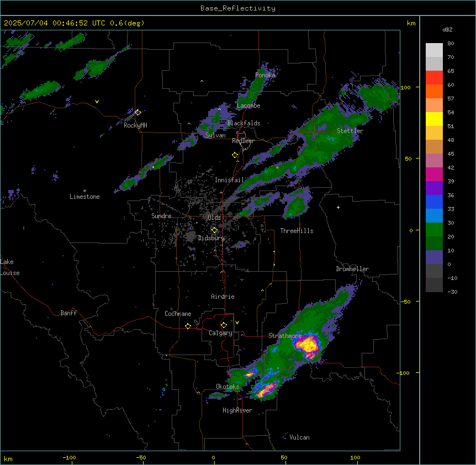Click the Vulcan town label
476x465 pixels.
[299, 437]
